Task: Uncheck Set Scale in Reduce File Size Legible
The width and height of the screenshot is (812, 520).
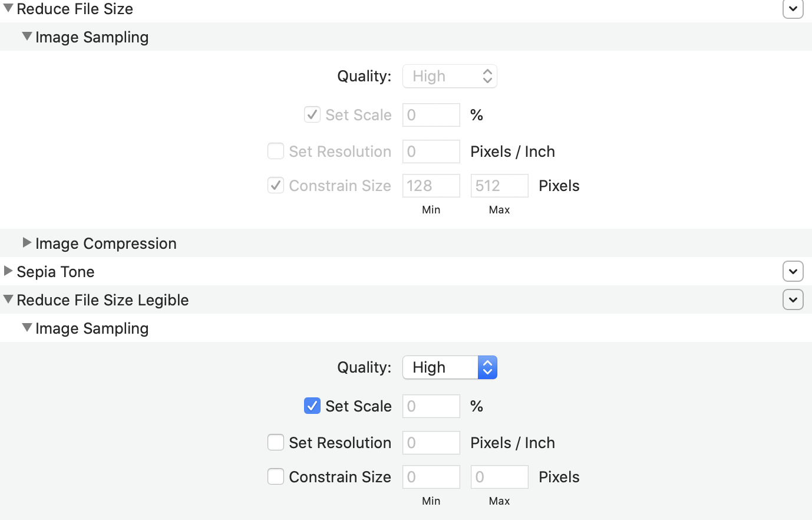Action: click(x=312, y=406)
